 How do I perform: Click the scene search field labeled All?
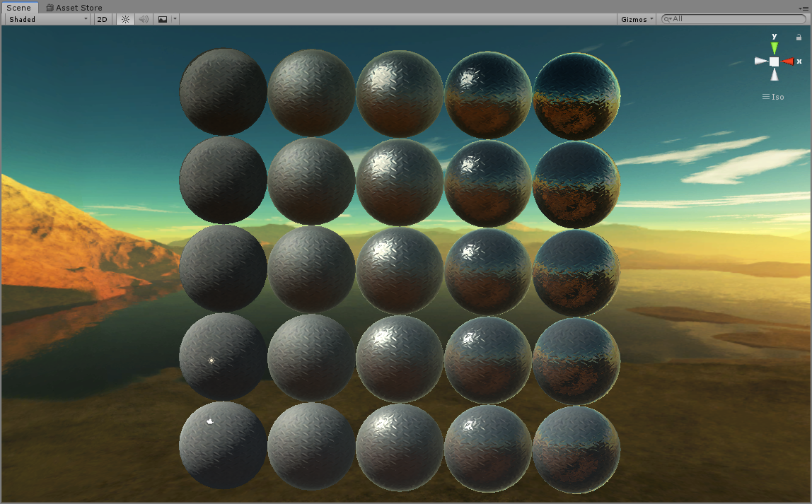(x=736, y=19)
